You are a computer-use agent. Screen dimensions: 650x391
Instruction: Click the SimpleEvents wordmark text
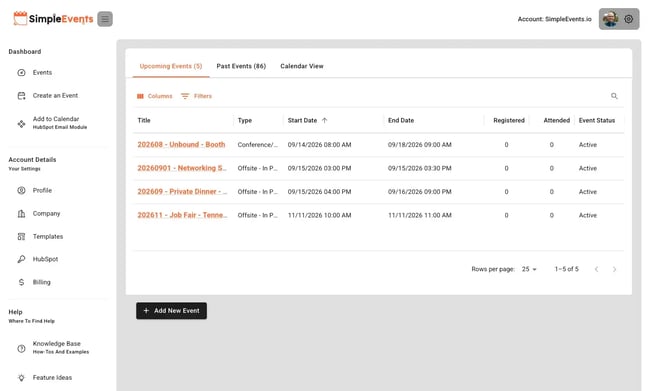click(61, 19)
